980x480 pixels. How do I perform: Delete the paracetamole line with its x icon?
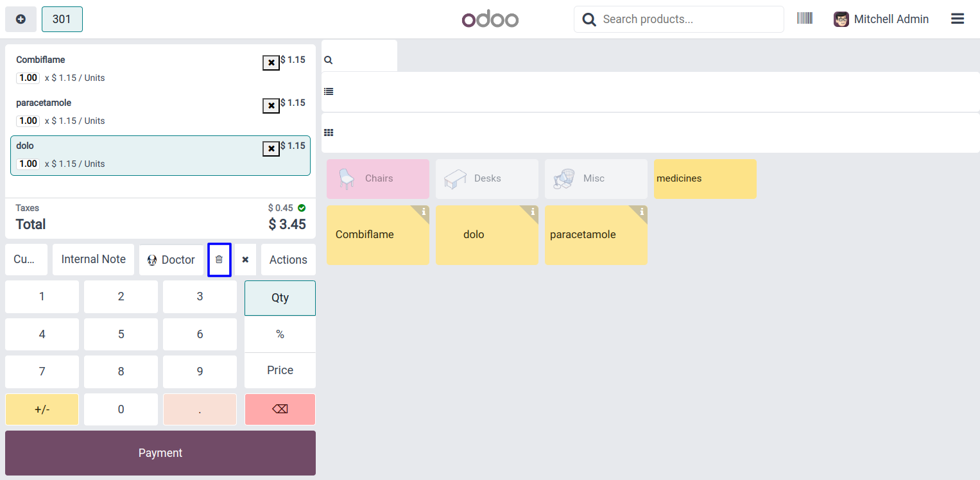tap(271, 106)
